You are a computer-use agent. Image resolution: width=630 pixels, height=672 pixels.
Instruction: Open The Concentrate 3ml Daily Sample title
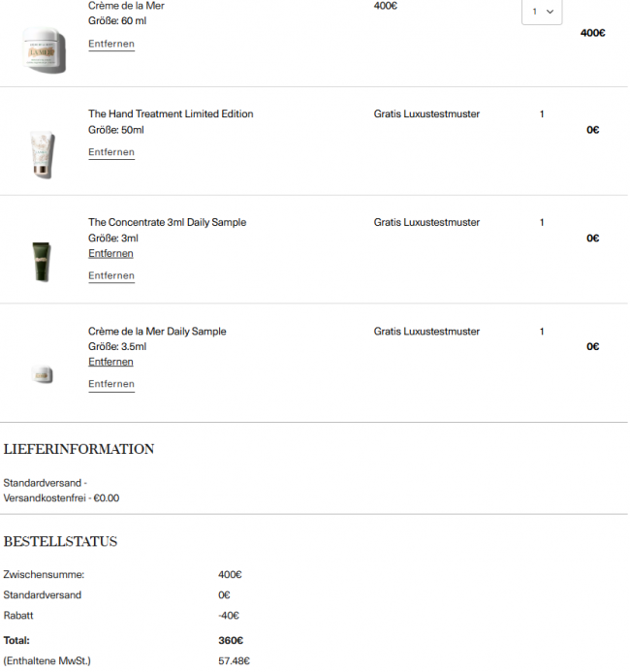click(167, 223)
